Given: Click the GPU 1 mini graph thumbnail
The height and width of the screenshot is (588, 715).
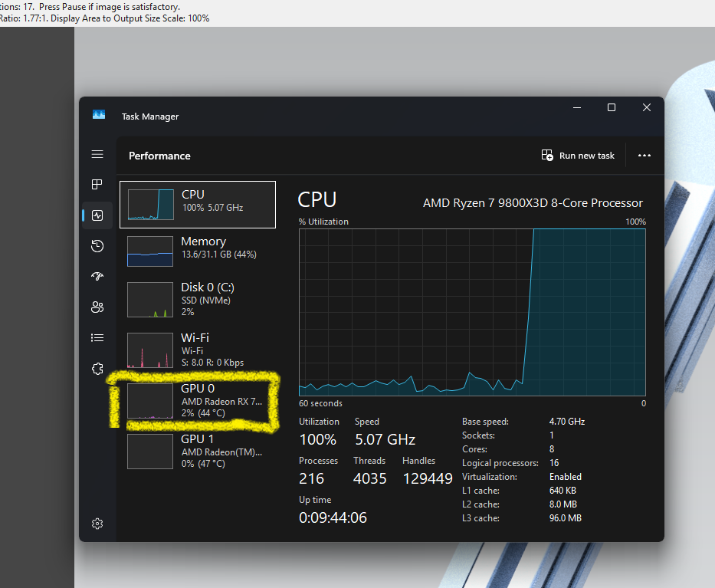Looking at the screenshot, I should (x=150, y=452).
